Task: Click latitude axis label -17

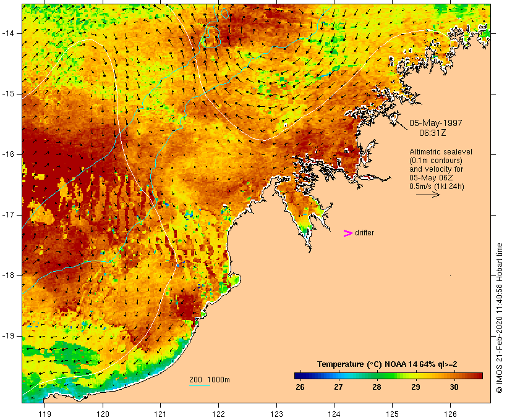Action: (x=8, y=215)
